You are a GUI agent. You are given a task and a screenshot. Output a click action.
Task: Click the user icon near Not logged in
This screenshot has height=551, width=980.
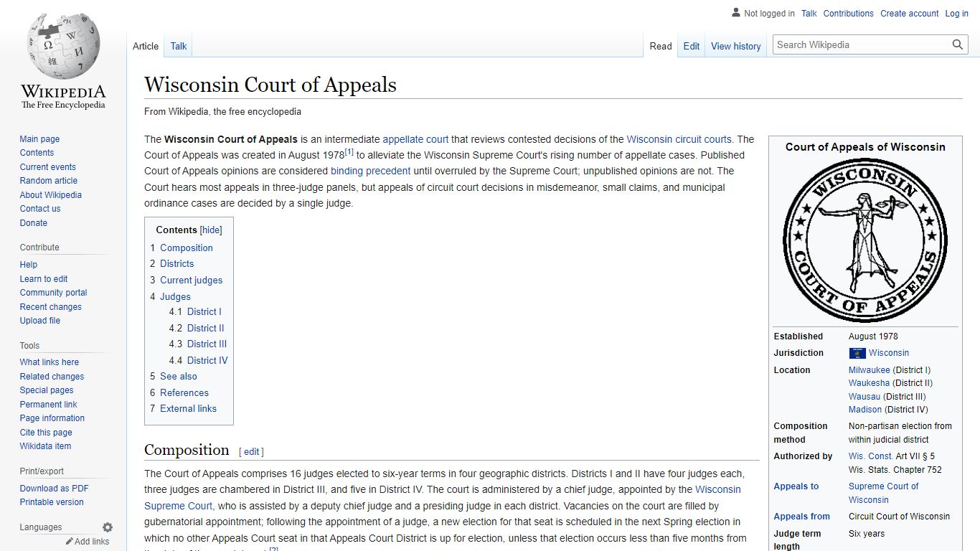tap(735, 11)
